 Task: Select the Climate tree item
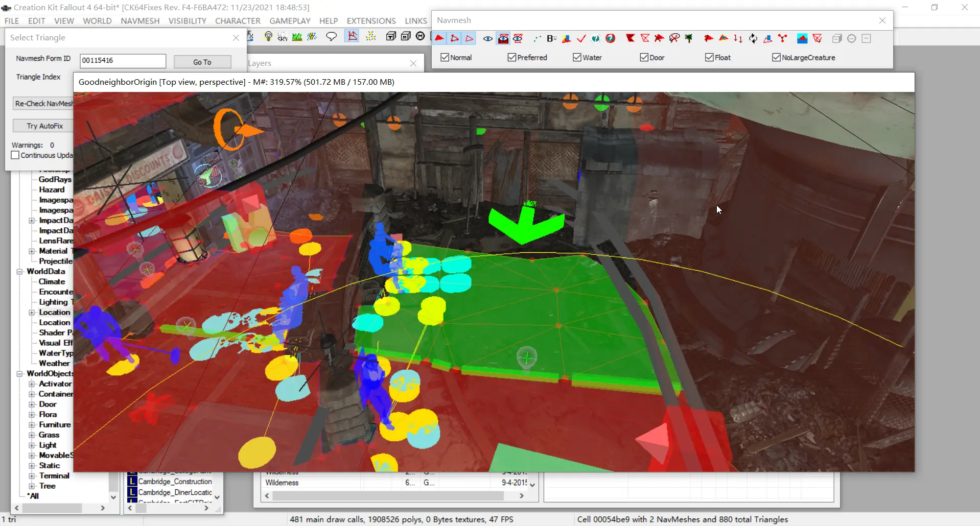(52, 282)
